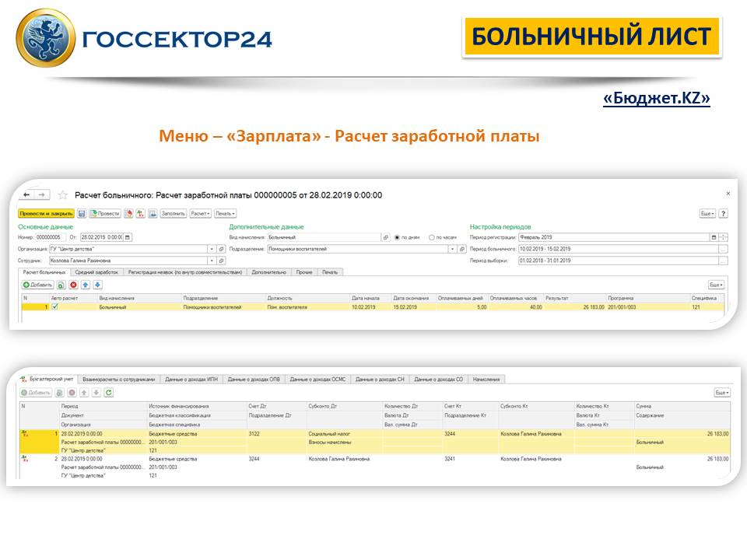
Task: Click the Добавить button above the sick leave table
Action: pos(37,285)
